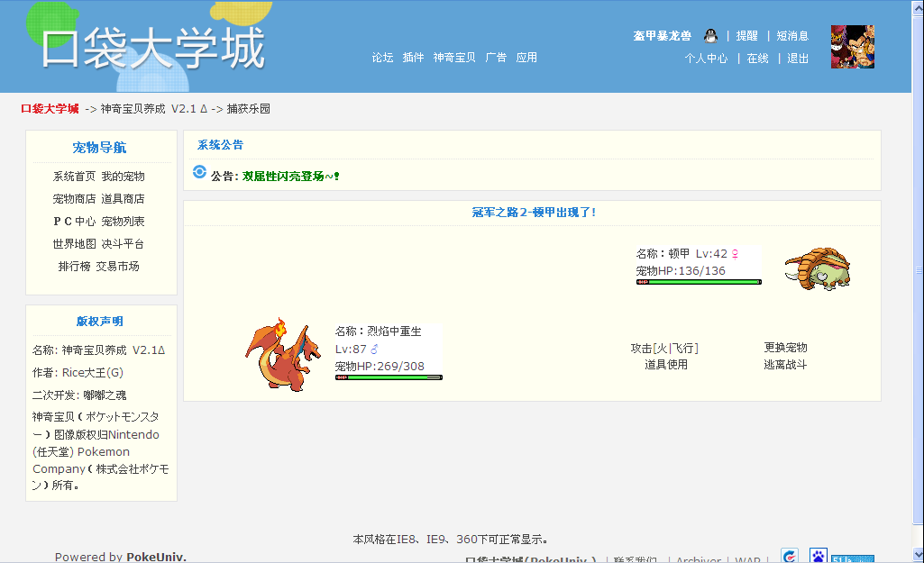This screenshot has width=924, height=563.
Task: Click the enemy 顿甲 HP bar
Action: click(x=699, y=282)
